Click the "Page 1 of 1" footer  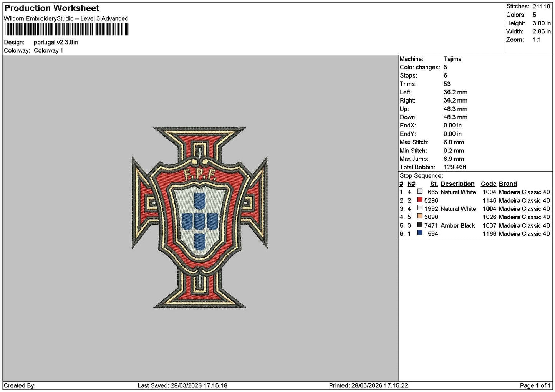535,385
